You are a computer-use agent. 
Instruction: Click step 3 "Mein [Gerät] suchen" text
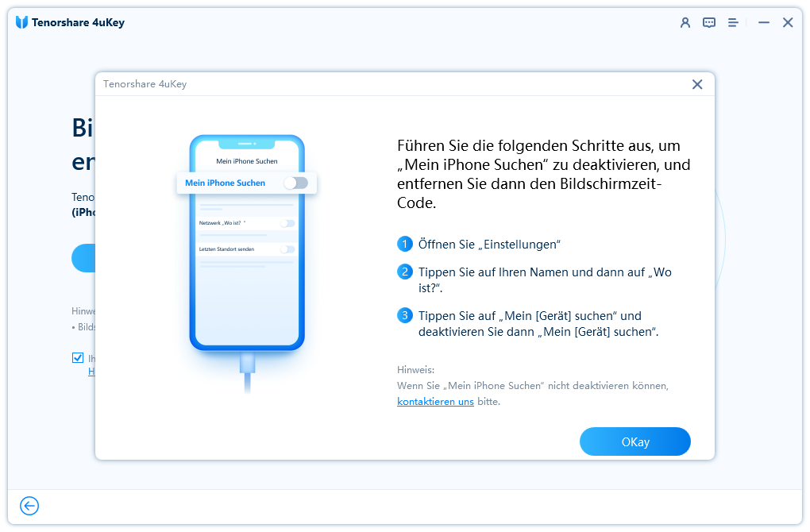[x=538, y=324]
